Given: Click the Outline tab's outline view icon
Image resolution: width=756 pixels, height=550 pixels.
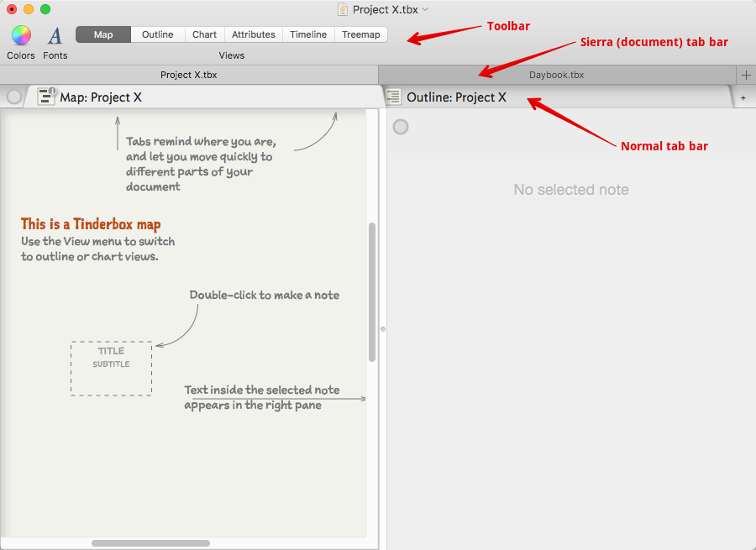Looking at the screenshot, I should point(393,97).
